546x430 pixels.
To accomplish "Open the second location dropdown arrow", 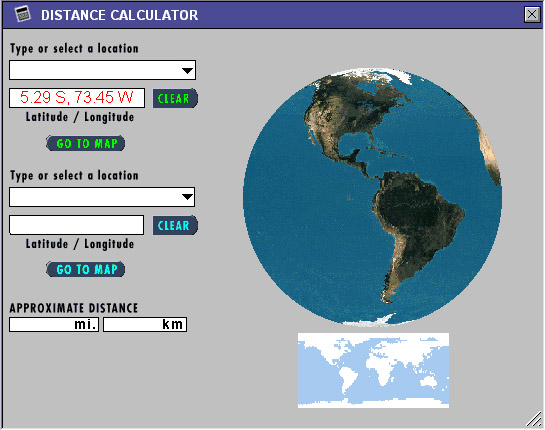I will tap(187, 197).
